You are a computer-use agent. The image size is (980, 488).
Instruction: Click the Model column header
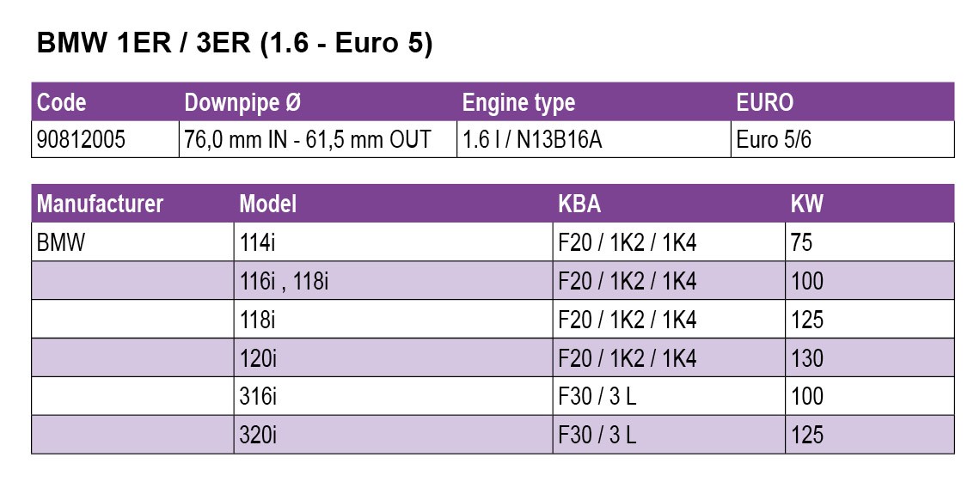click(267, 204)
